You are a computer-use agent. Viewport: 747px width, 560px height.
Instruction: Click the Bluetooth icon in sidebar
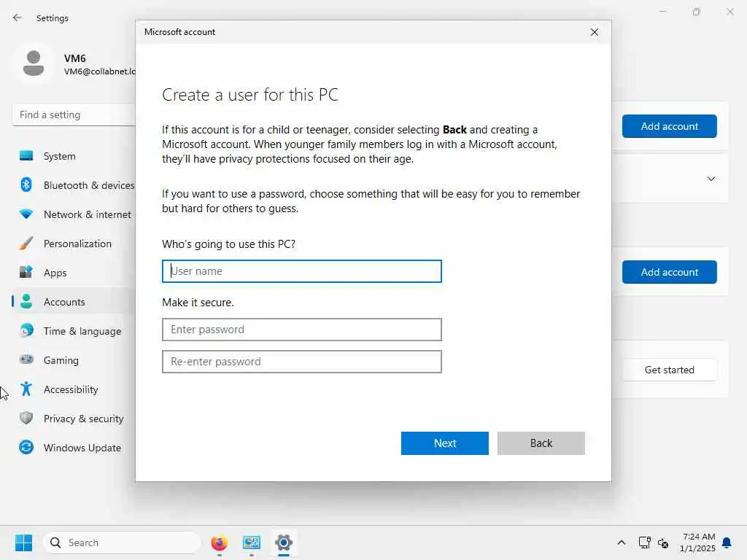(26, 184)
